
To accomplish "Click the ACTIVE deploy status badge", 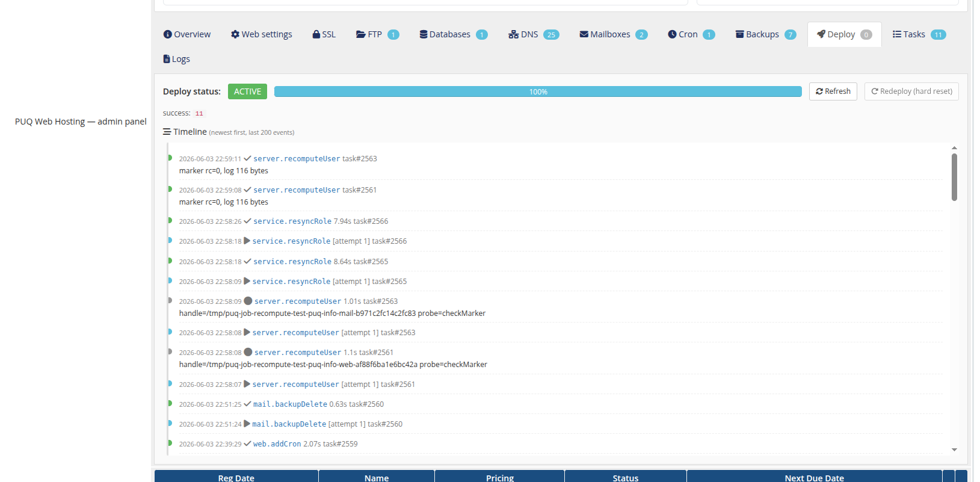I will click(247, 91).
